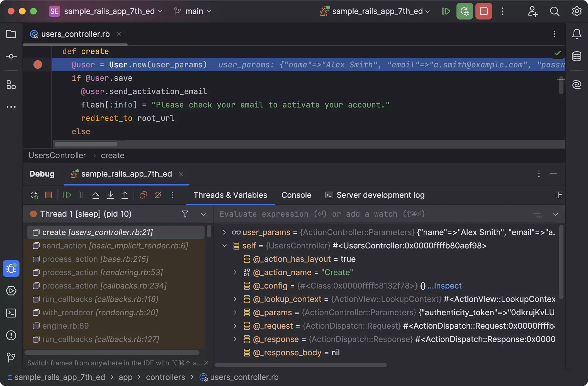
Task: Toggle debug panel layout settings icon
Action: coord(559,195)
